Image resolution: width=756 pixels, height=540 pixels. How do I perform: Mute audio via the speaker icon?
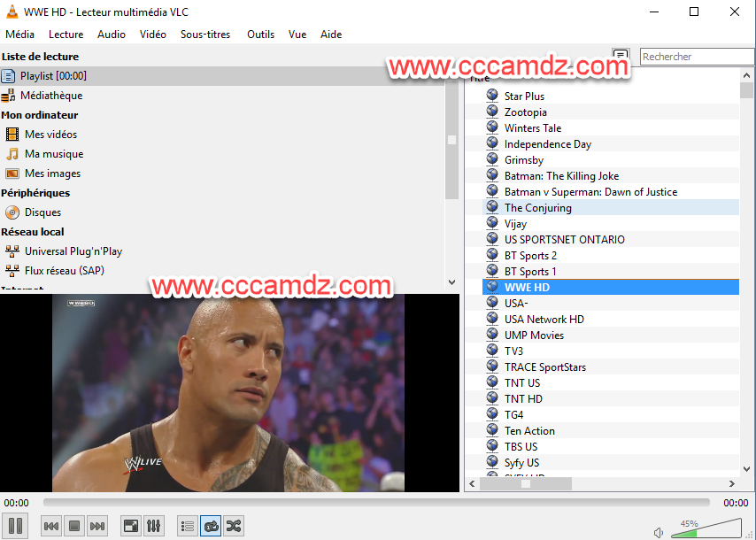(x=658, y=532)
